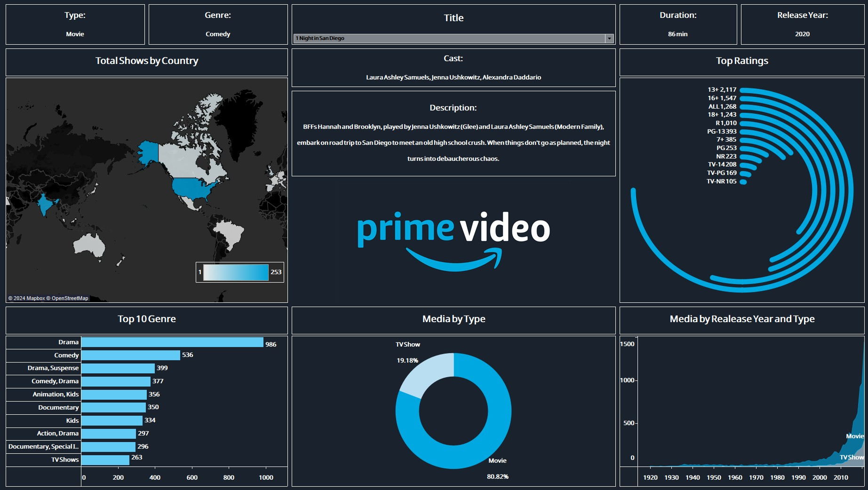This screenshot has height=490, width=868.
Task: Click the 'PG-13 393' rating label
Action: 722,132
